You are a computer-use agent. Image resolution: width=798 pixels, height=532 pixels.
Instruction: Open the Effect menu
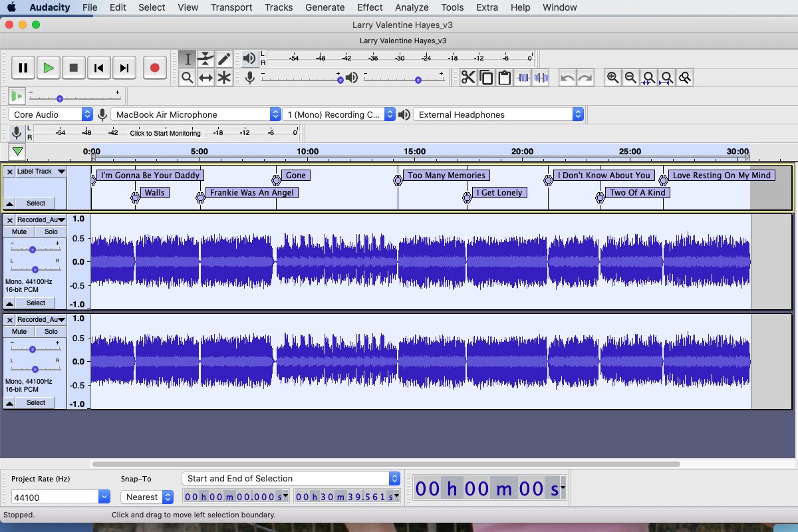click(370, 7)
